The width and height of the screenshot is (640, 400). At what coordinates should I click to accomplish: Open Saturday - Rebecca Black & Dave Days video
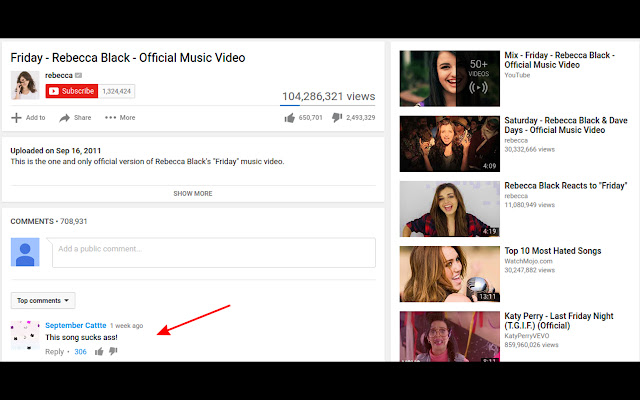tap(565, 125)
